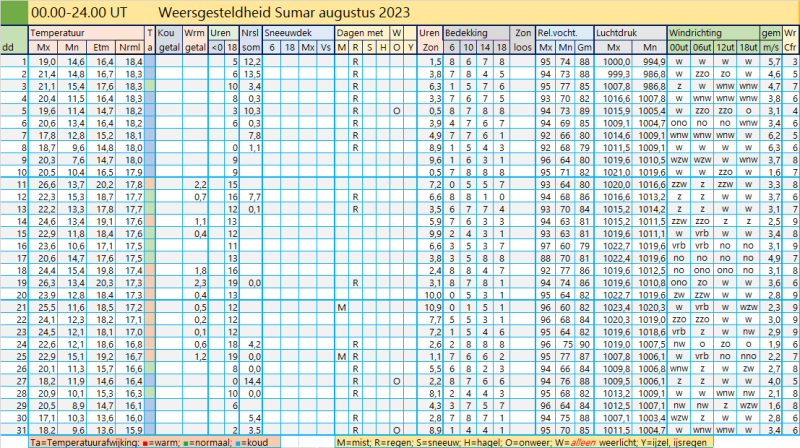
Task: Click the sunshine hours 10,9 on day 21
Action: click(x=432, y=308)
